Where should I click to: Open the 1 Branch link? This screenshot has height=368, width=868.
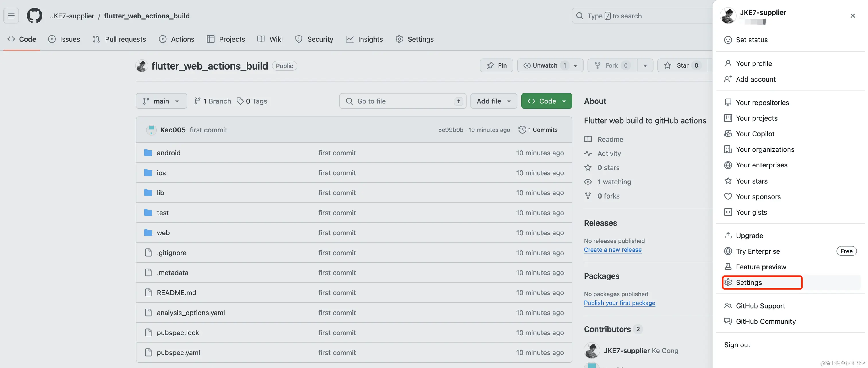click(x=213, y=101)
